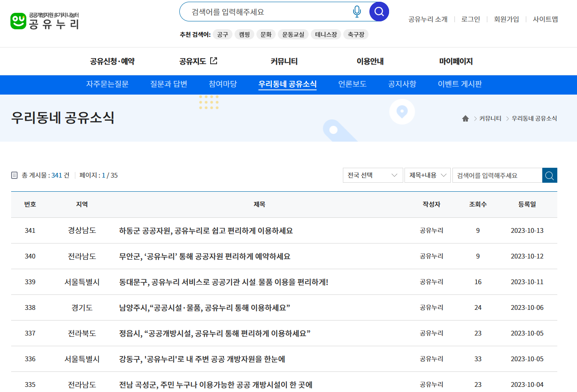
Task: Click the board search magnifier button
Action: pyautogui.click(x=550, y=175)
